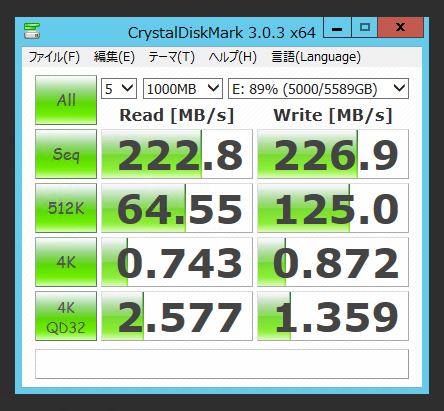Minimize the CrystalDiskMark window

tap(337, 28)
